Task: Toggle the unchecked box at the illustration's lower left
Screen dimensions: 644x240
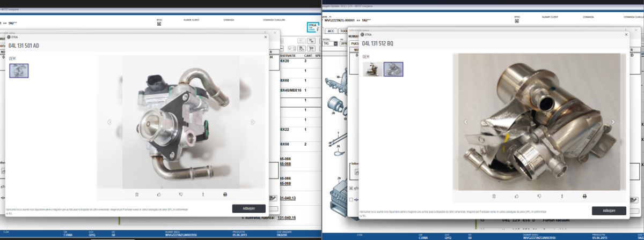Action: point(352,200)
